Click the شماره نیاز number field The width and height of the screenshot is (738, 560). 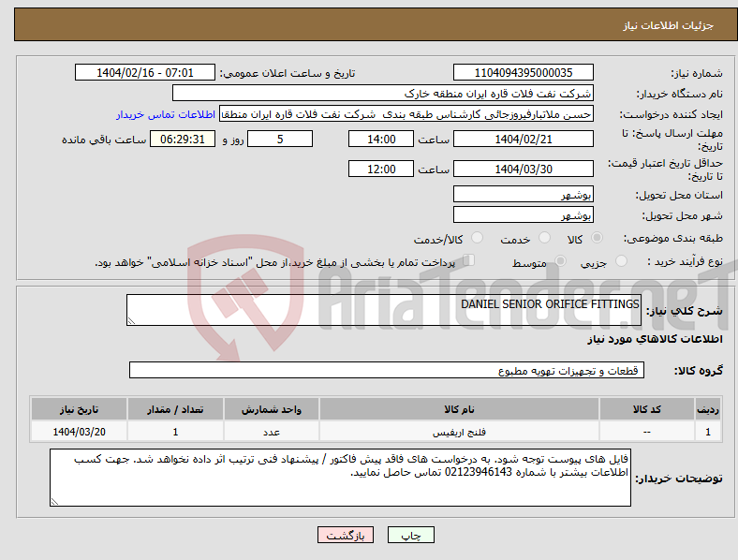click(523, 72)
